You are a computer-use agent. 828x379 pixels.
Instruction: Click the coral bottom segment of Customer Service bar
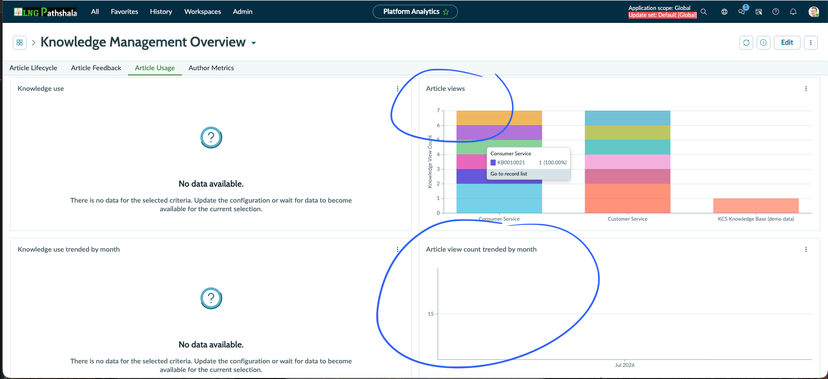(x=627, y=198)
